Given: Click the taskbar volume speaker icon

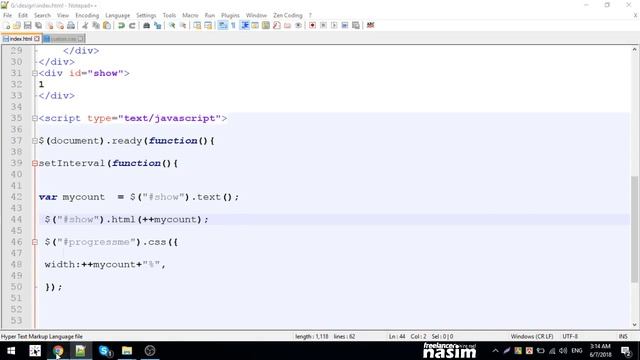Looking at the screenshot, I should click(563, 351).
